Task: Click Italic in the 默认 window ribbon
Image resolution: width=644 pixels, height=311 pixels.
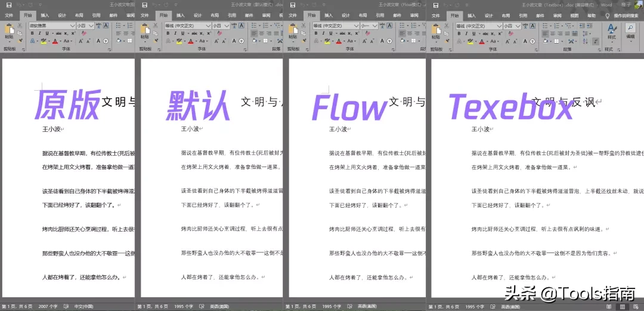Action: click(175, 33)
